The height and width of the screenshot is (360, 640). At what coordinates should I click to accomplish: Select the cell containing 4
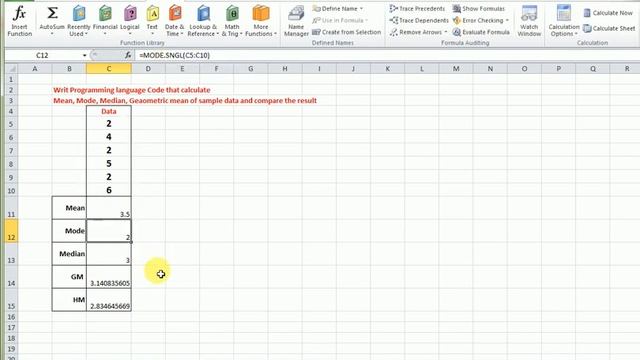point(109,137)
